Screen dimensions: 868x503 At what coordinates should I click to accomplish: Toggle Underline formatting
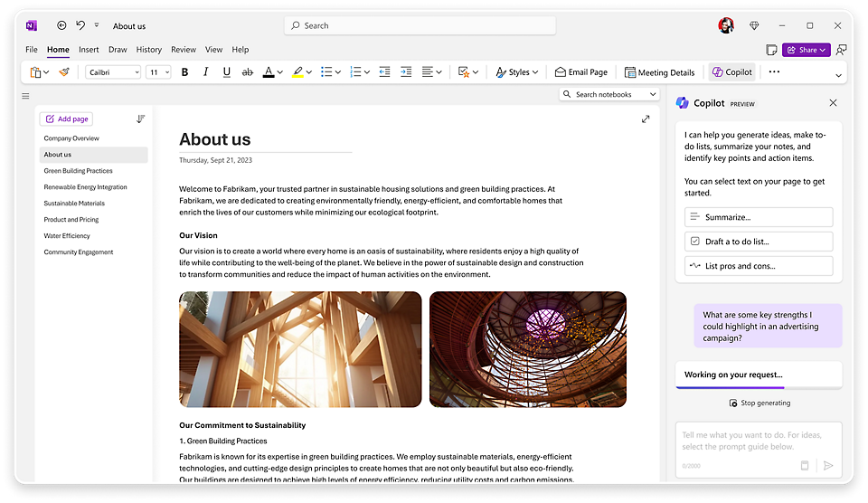click(x=226, y=72)
